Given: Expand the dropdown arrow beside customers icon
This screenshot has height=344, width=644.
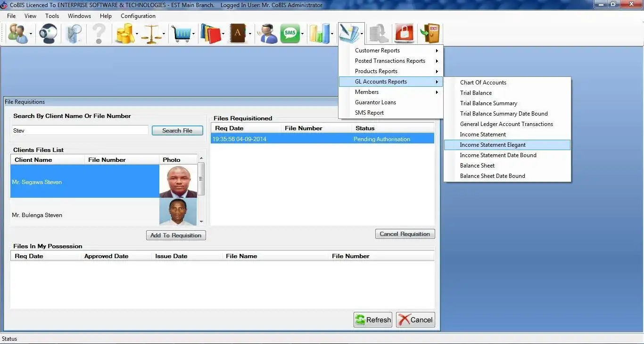Looking at the screenshot, I should click(31, 34).
